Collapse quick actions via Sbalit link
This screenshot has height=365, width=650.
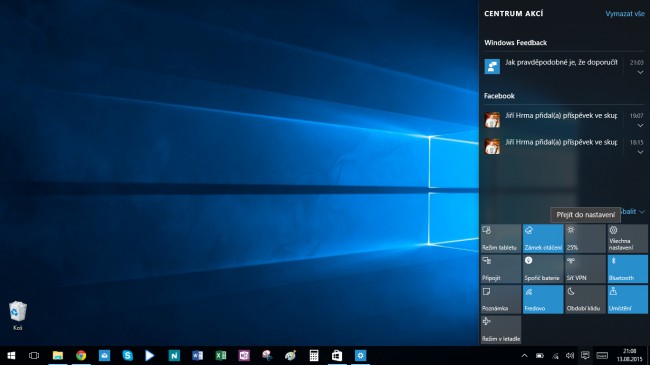(x=633, y=212)
